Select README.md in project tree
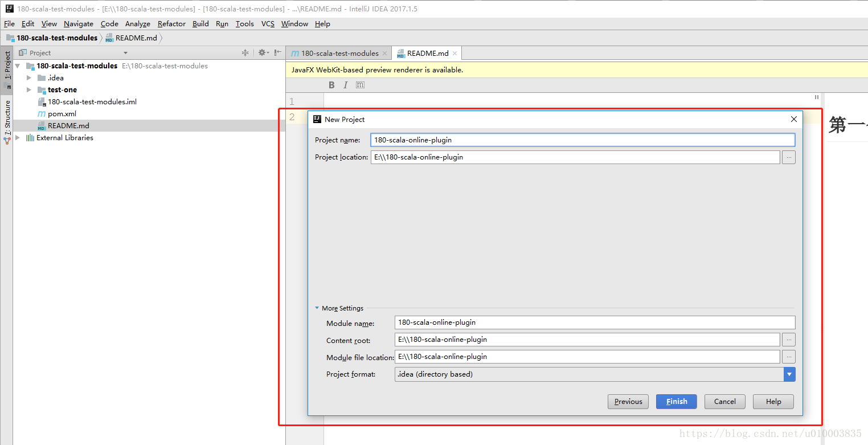The width and height of the screenshot is (868, 445). (x=68, y=126)
